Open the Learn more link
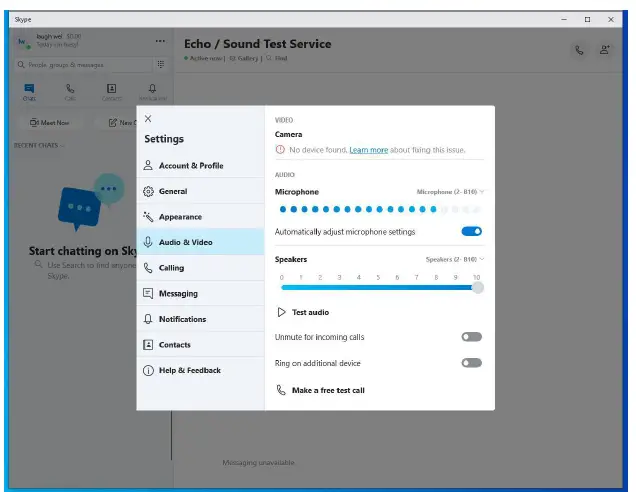Image resolution: width=636 pixels, height=492 pixels. [x=369, y=150]
